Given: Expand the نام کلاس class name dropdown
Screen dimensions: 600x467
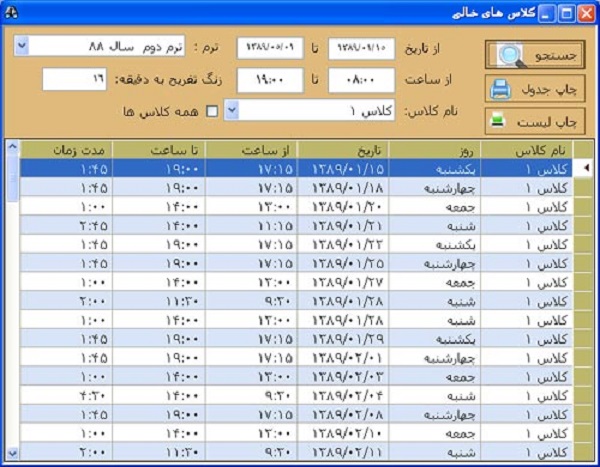Looking at the screenshot, I should 231,110.
